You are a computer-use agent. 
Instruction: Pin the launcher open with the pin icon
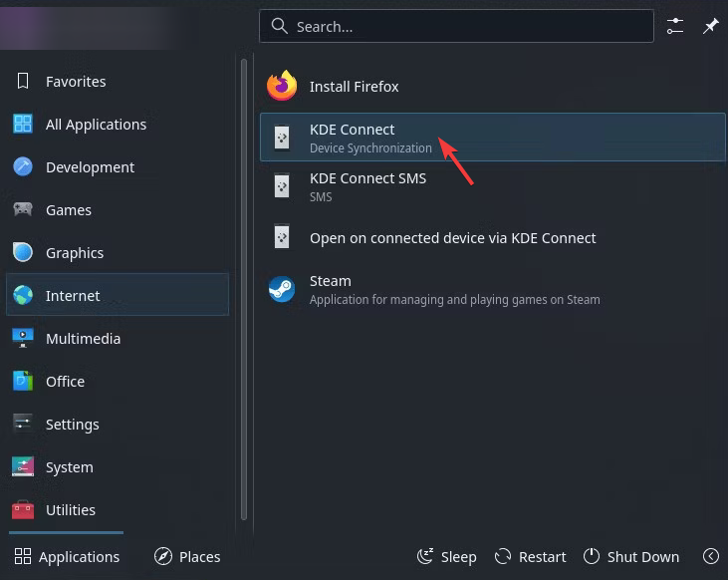[x=710, y=26]
